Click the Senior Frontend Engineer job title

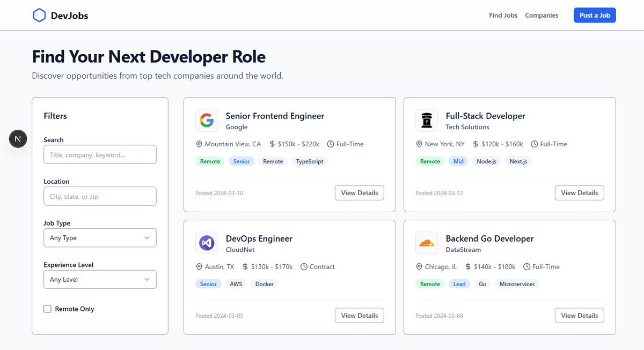275,116
